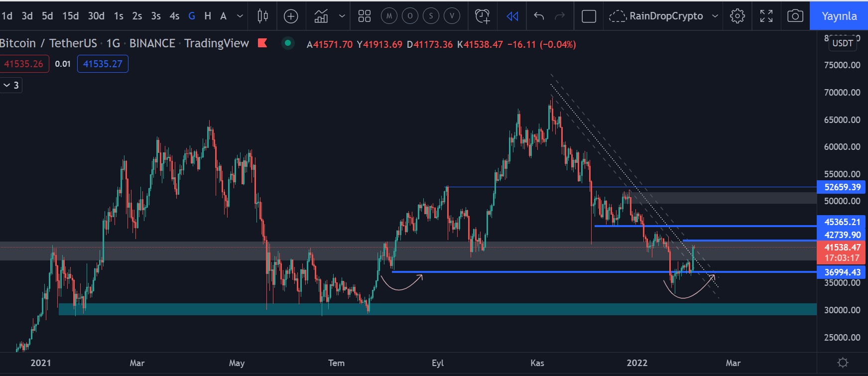Click the open value A41571.70 in legend

(330, 44)
